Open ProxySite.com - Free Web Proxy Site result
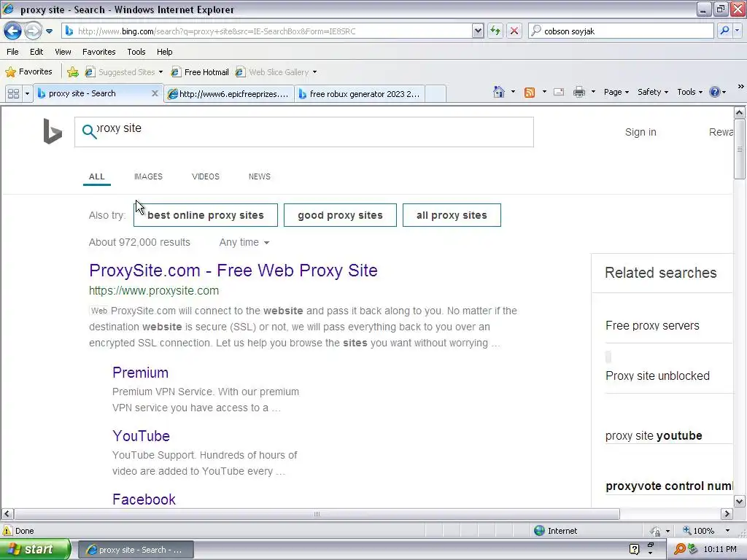This screenshot has height=560, width=747. pos(233,271)
